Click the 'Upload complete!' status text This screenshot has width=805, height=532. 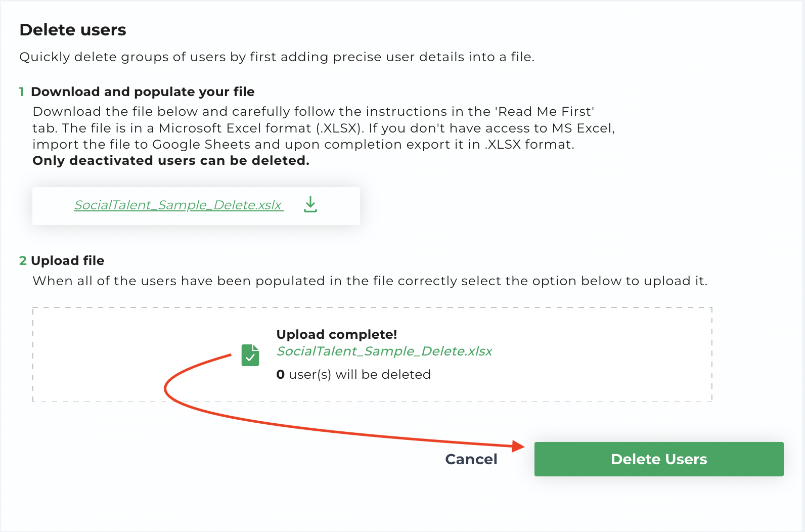[337, 334]
